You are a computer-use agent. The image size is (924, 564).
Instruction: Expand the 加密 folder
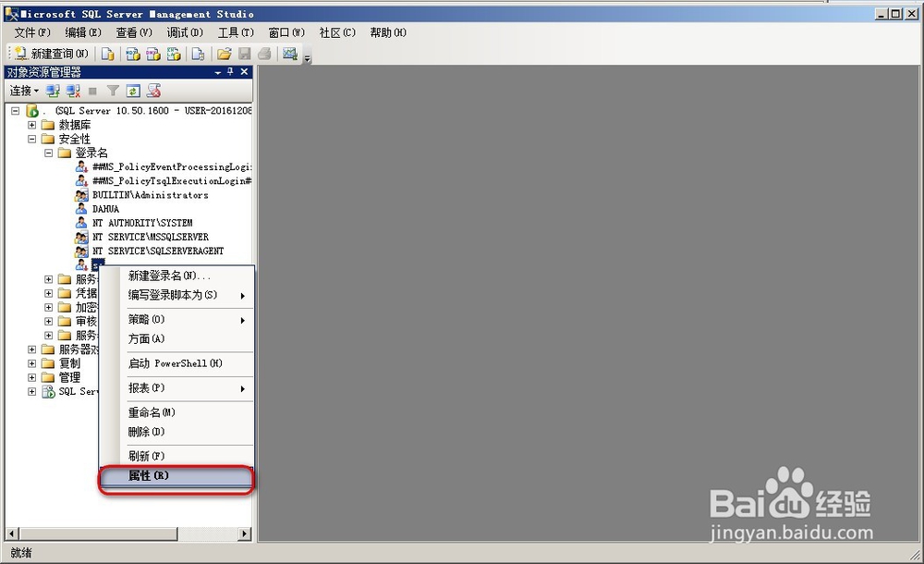coord(48,307)
